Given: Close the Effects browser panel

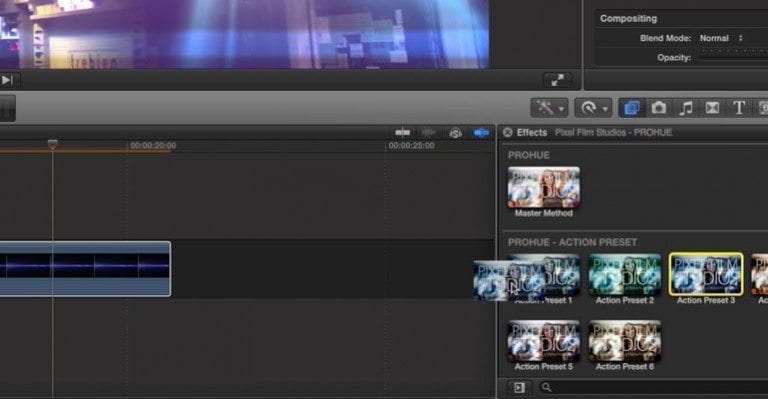Looking at the screenshot, I should 508,132.
